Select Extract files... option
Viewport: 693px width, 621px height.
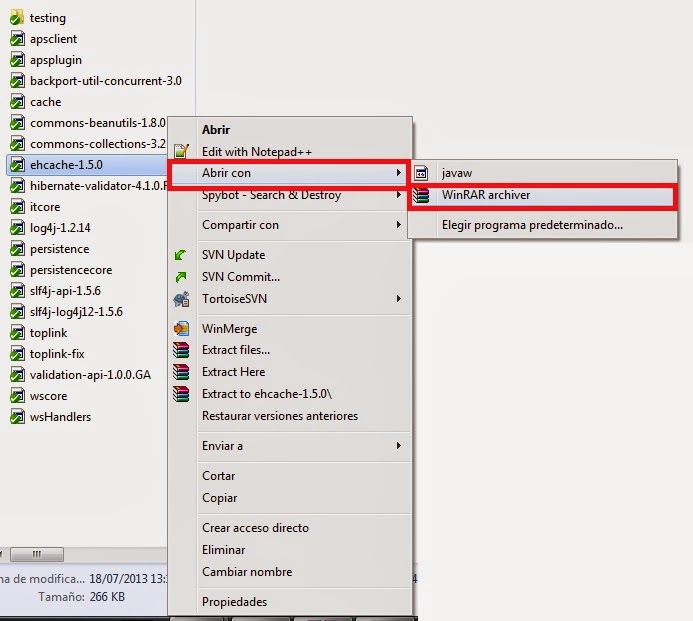click(x=290, y=350)
